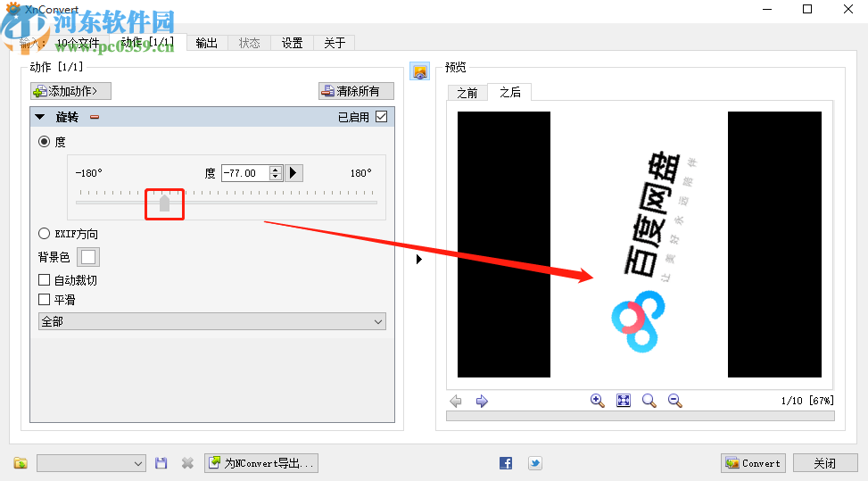Viewport: 868px width, 481px height.
Task: Open the Twitter link icon
Action: click(534, 463)
